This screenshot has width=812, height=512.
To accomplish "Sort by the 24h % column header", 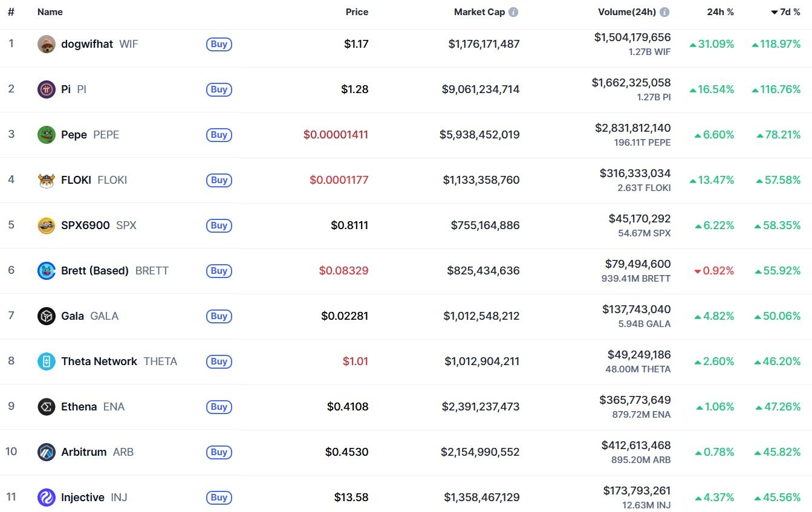I will click(x=720, y=12).
